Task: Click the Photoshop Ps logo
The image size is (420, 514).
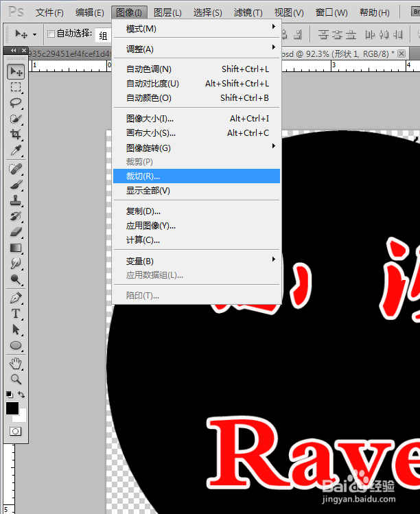Action: coord(16,12)
